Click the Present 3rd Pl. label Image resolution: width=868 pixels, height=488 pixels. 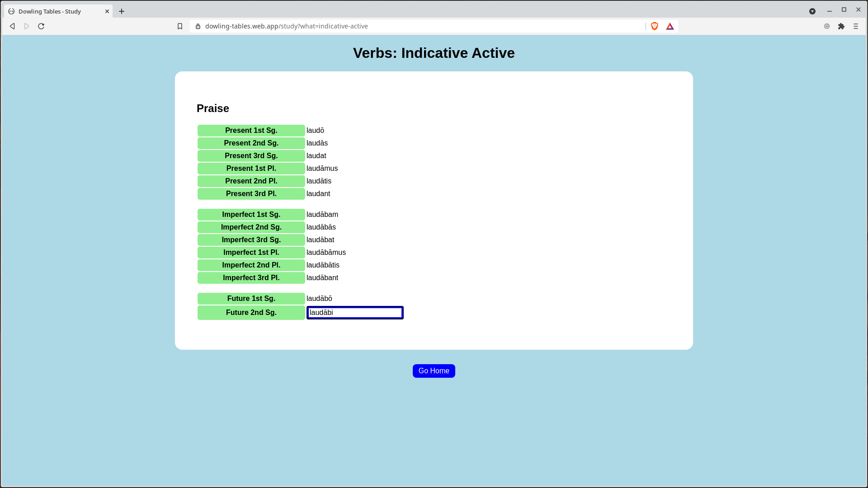point(251,194)
